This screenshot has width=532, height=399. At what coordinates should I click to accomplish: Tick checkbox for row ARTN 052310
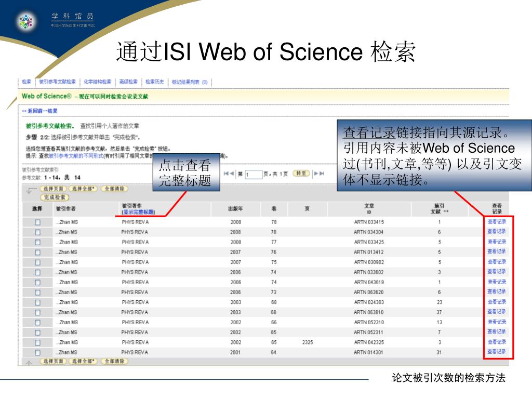coord(37,322)
